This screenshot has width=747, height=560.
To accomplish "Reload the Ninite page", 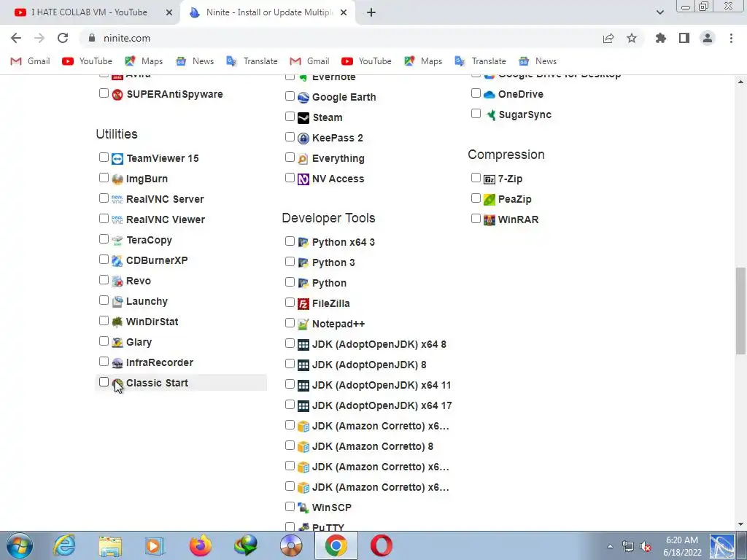I will click(x=63, y=38).
